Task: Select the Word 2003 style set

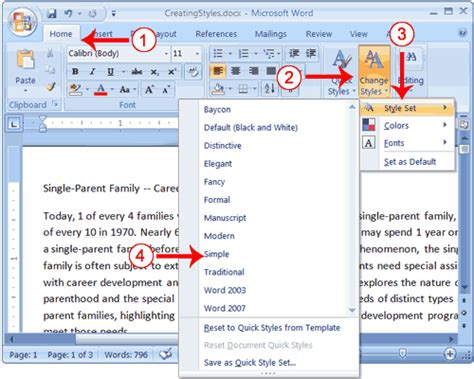Action: pyautogui.click(x=225, y=290)
